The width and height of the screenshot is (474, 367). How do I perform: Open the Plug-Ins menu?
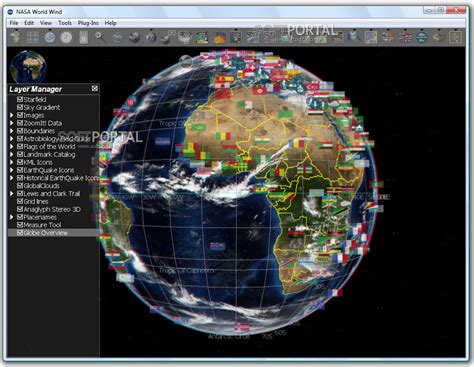point(88,23)
